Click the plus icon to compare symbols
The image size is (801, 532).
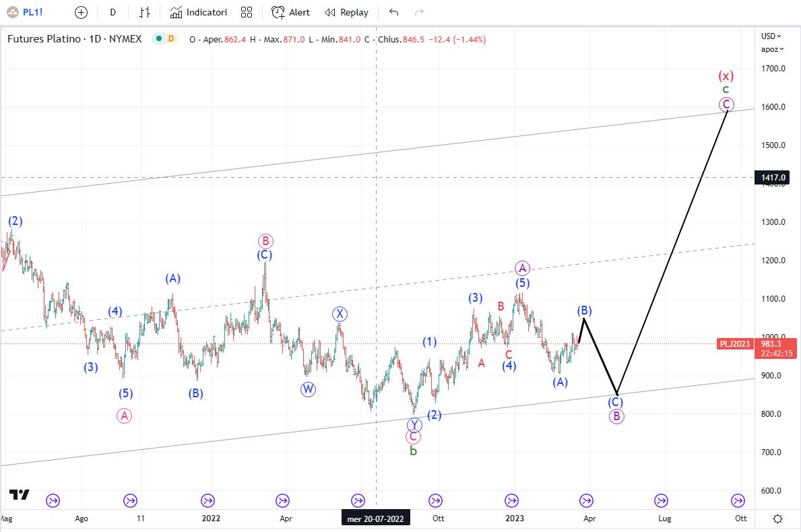[81, 12]
